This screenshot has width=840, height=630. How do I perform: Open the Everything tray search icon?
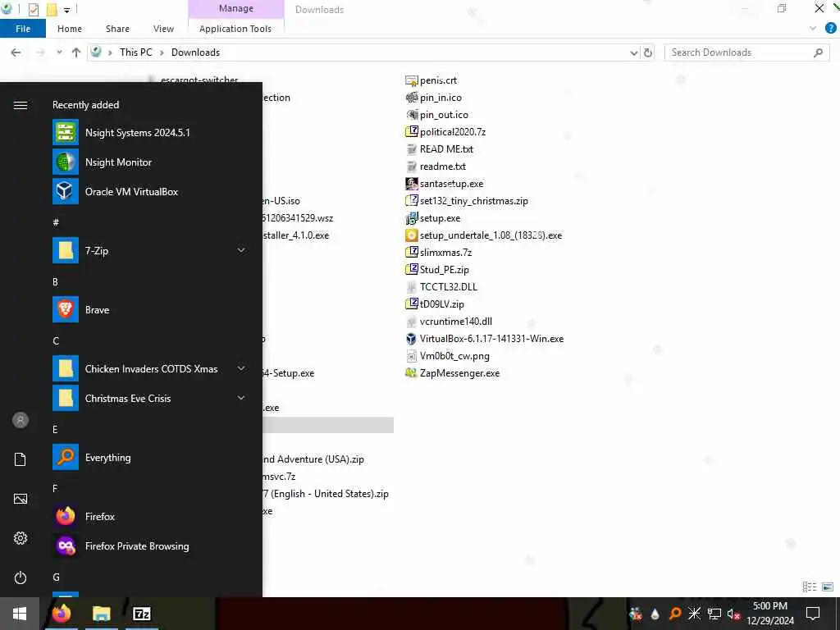pyautogui.click(x=675, y=614)
